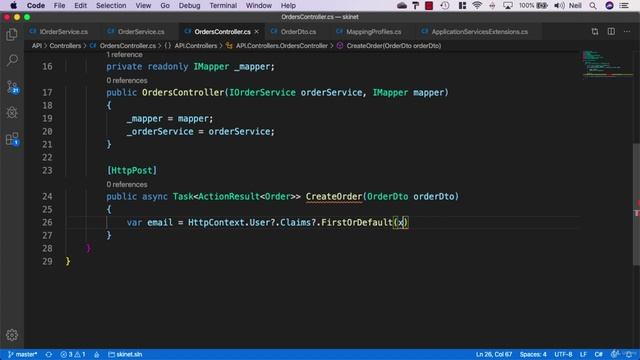Open the Explorer view in activity bar
This screenshot has width=640, height=360.
click(x=12, y=35)
